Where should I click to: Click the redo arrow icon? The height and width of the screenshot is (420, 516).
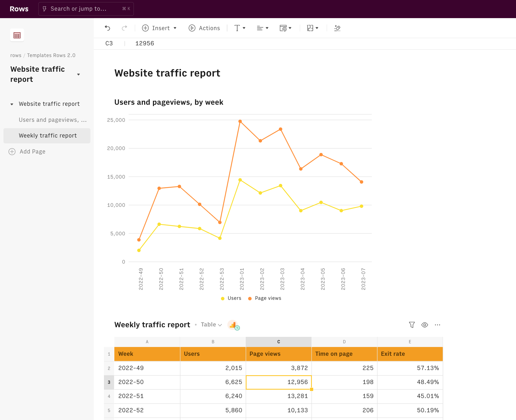[x=124, y=28]
